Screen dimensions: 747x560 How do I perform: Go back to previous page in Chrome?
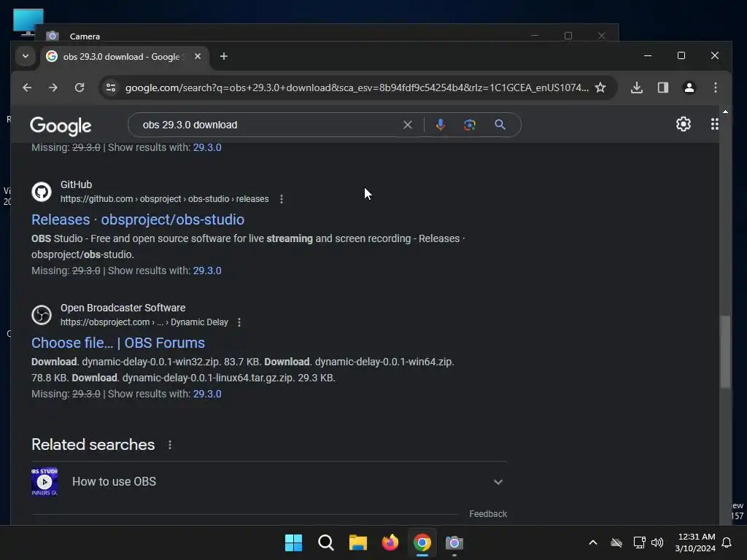pos(27,87)
